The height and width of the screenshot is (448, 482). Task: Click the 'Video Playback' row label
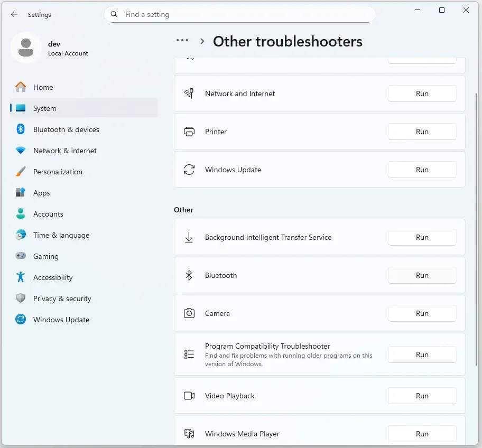[x=229, y=396]
